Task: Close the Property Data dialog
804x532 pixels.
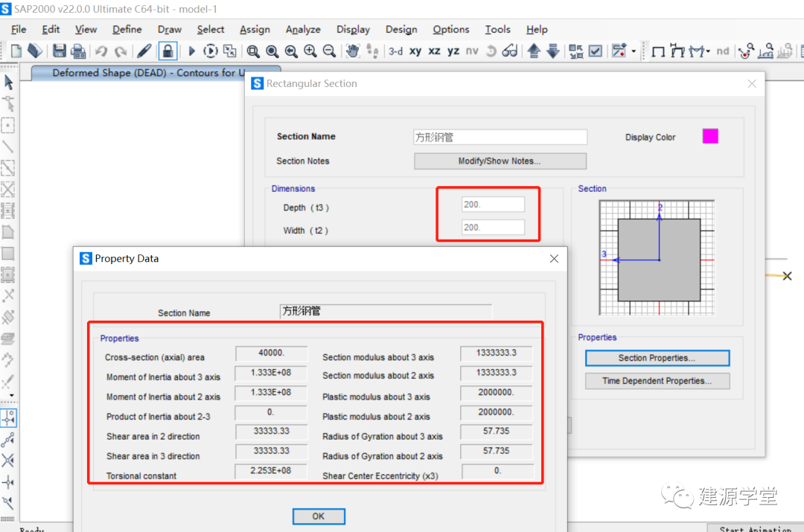Action: coord(554,259)
